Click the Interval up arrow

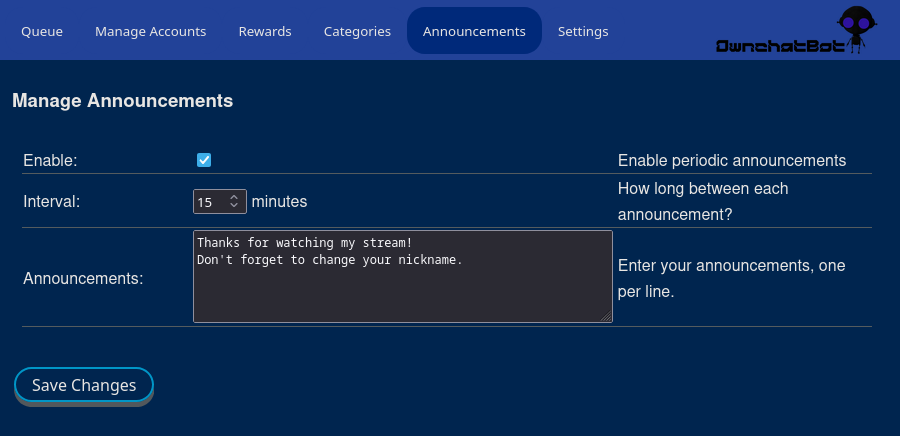[235, 197]
